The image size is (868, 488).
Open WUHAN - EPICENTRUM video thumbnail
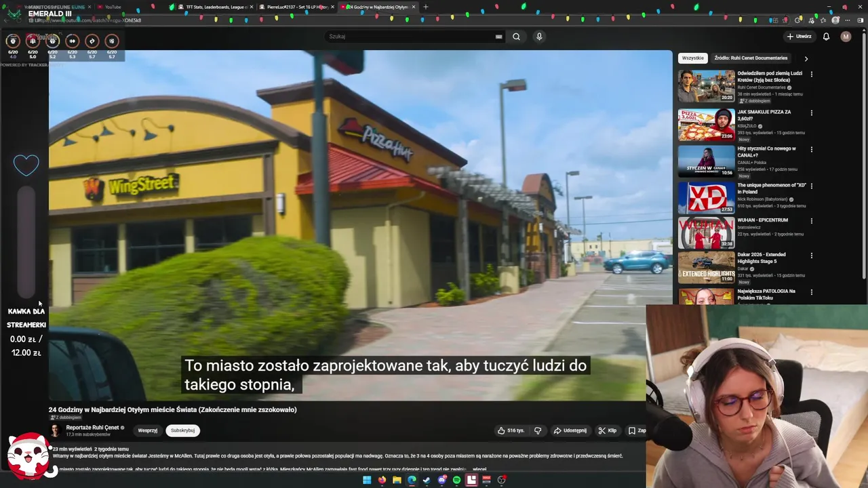coord(706,233)
